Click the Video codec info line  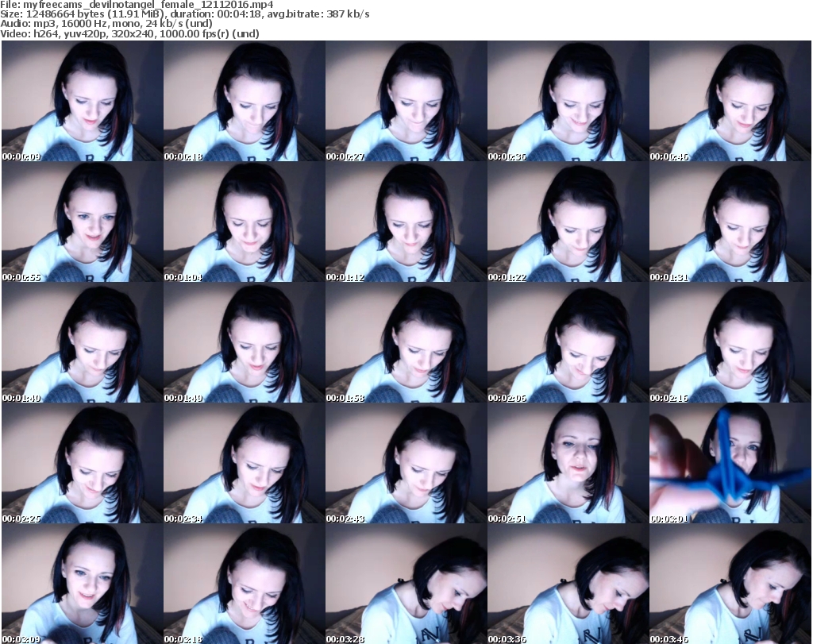click(129, 34)
